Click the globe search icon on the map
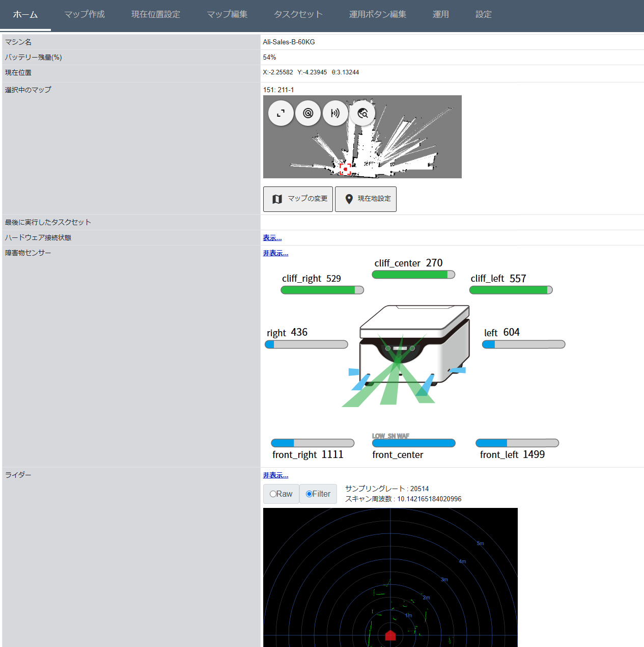This screenshot has width=644, height=647. tap(362, 113)
